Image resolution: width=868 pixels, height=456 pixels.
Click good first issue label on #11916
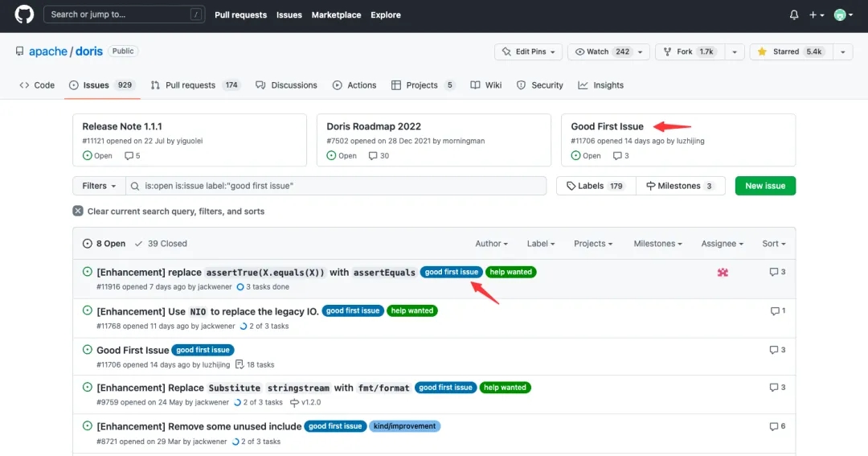tap(451, 272)
